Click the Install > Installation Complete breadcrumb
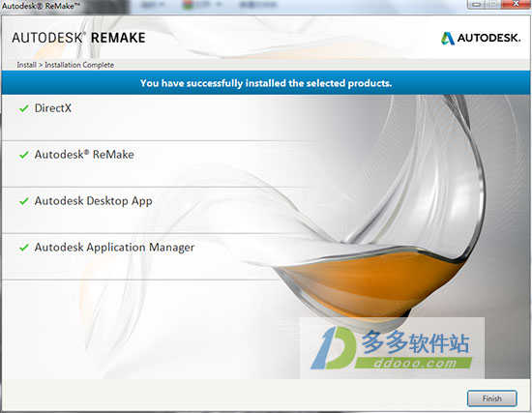Viewport: 532px width, 413px height. click(x=65, y=65)
